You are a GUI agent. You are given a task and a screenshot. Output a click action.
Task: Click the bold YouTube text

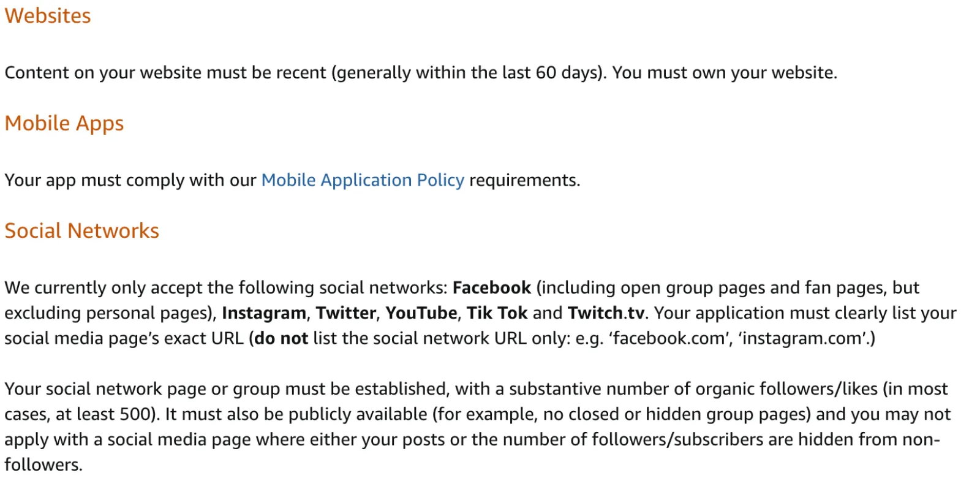(421, 313)
